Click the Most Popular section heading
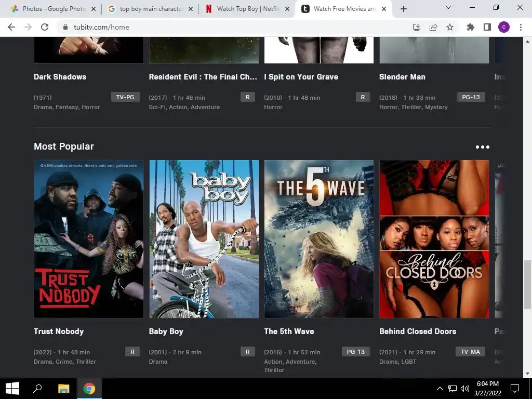This screenshot has height=399, width=532. point(64,147)
